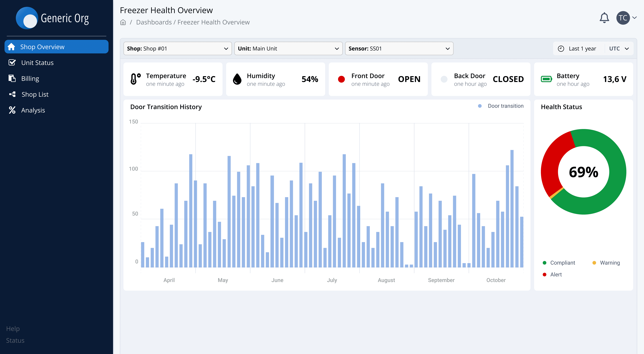
Task: Click the July axis label
Action: coord(332,280)
